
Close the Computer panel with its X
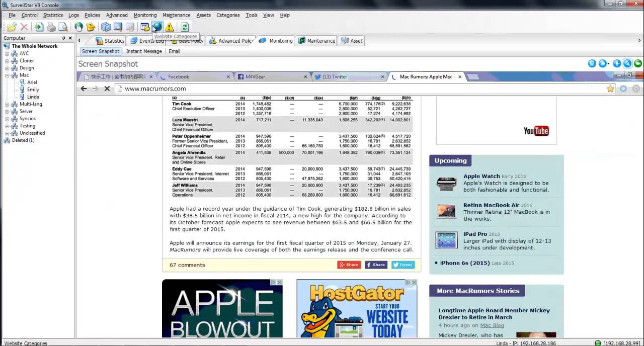[x=70, y=38]
